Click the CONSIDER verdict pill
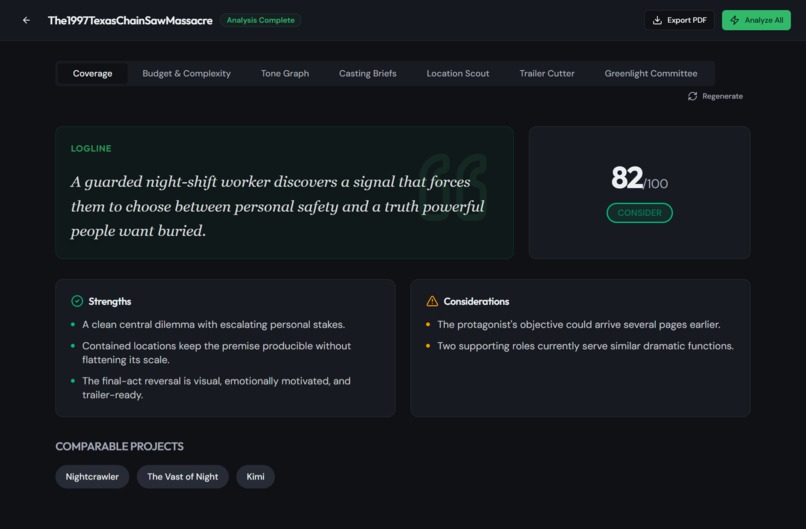 pyautogui.click(x=639, y=213)
